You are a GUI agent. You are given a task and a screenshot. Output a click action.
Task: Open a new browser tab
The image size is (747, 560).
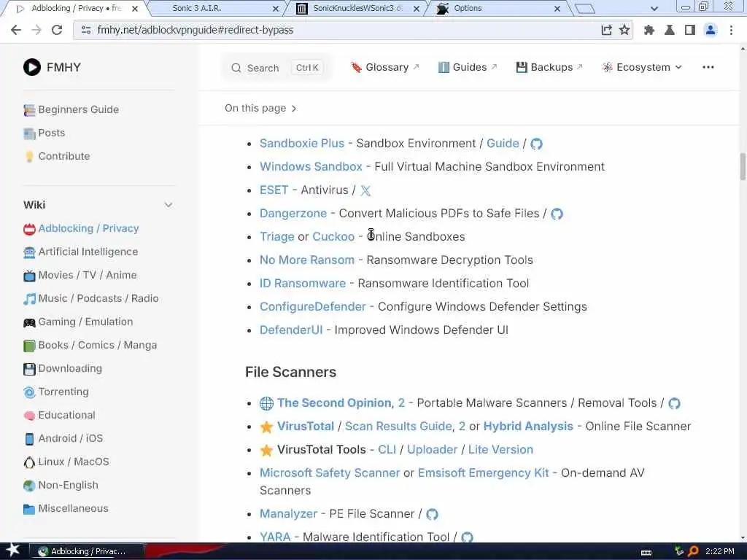(x=585, y=9)
